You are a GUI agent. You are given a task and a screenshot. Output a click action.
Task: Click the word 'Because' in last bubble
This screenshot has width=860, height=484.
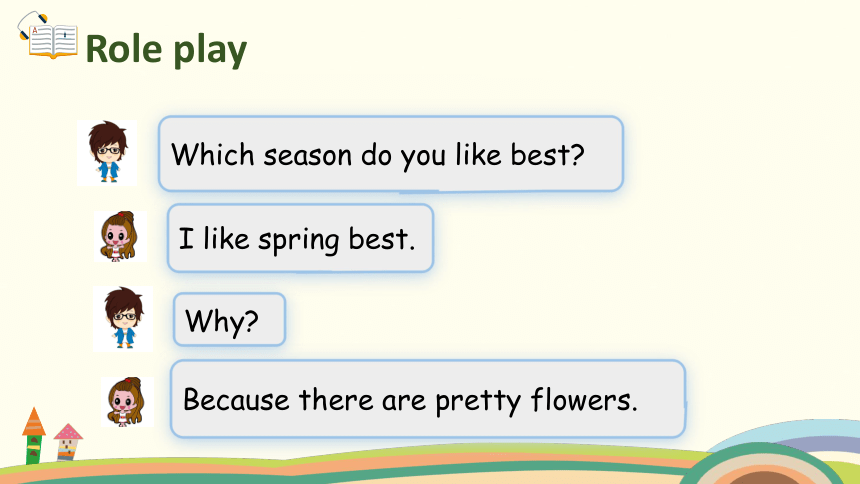236,399
